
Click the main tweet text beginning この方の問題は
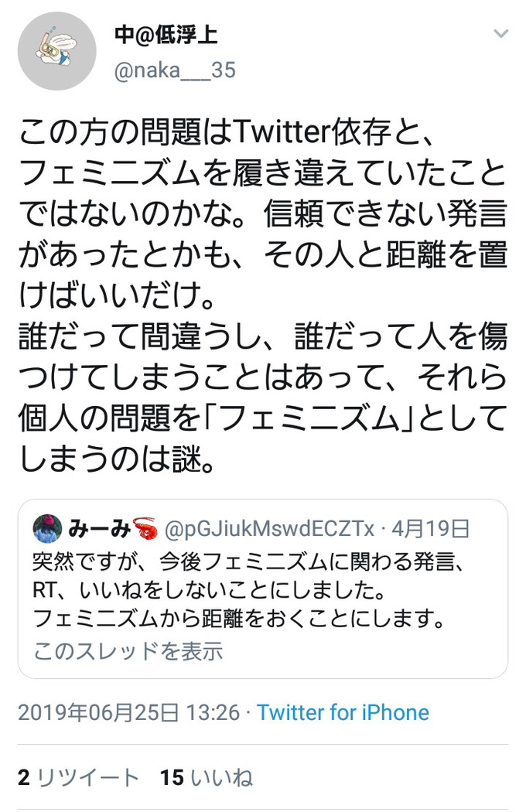click(263, 295)
